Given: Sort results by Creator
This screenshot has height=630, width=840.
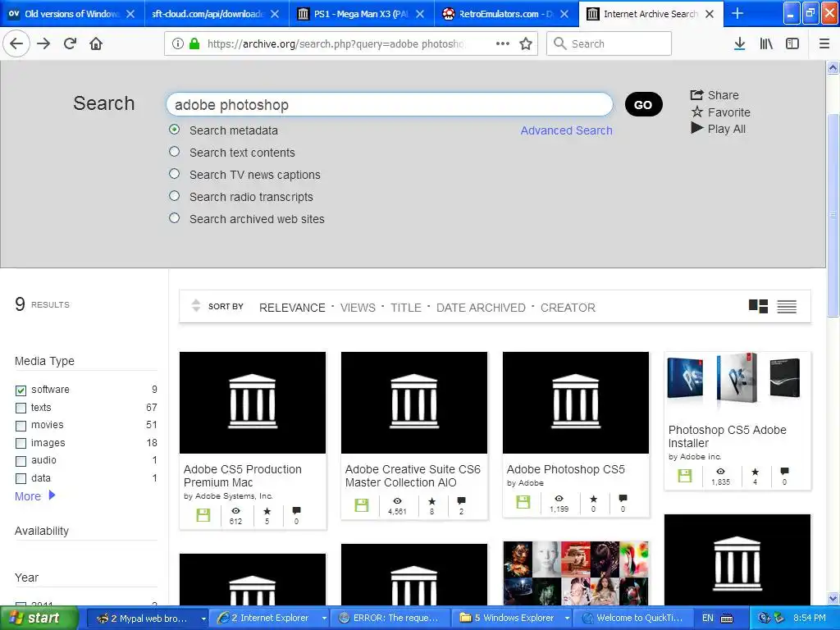Looking at the screenshot, I should click(x=568, y=308).
